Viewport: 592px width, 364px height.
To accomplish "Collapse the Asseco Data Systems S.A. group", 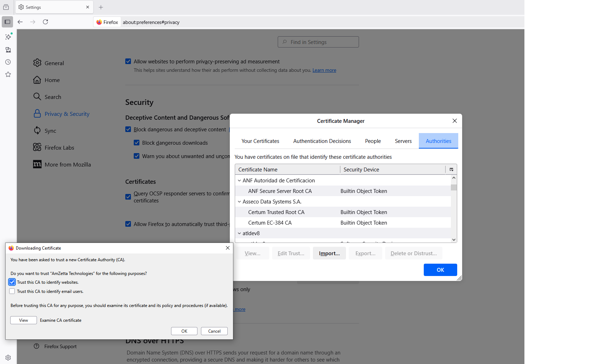I will 239,202.
